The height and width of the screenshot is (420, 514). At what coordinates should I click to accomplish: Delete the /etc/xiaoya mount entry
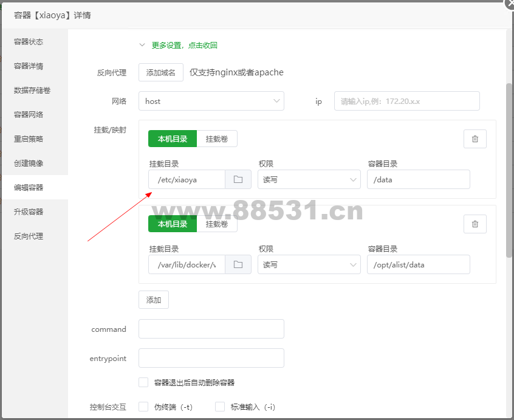click(x=475, y=139)
